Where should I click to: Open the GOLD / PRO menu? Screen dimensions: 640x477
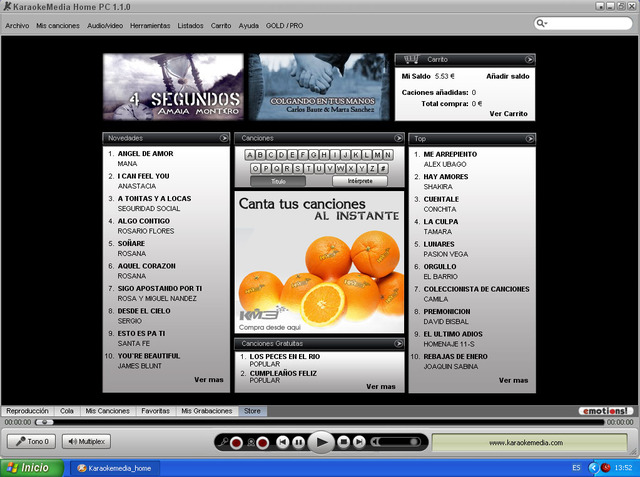[x=284, y=25]
